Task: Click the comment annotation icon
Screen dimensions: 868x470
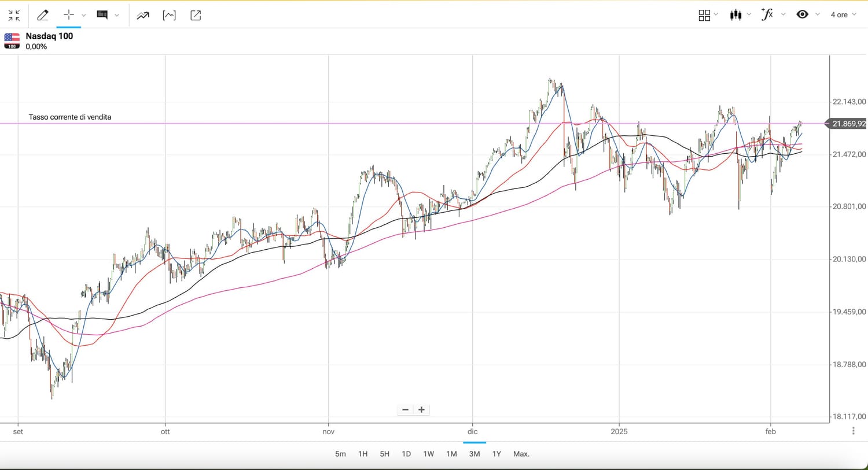Action: pyautogui.click(x=102, y=15)
